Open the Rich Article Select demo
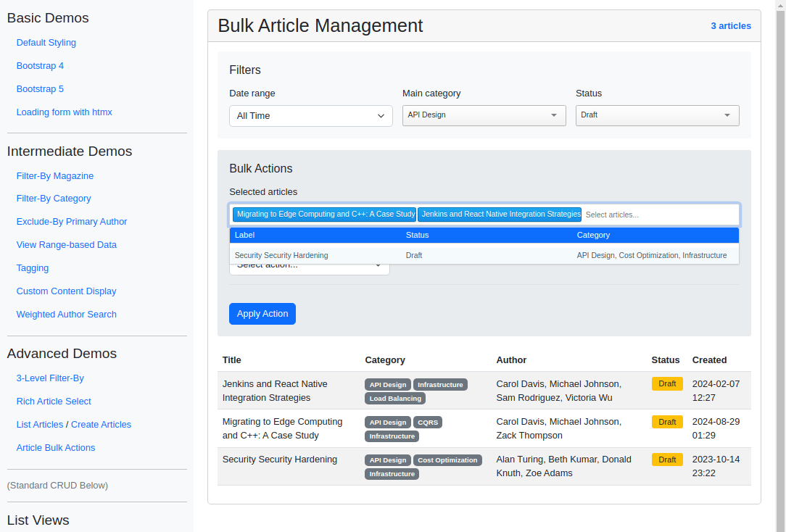 click(54, 401)
